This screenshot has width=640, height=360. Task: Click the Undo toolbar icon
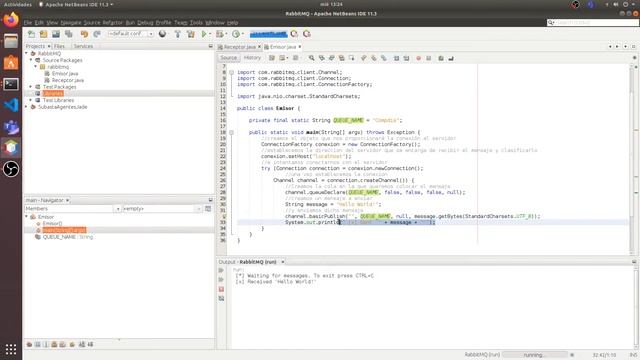(x=84, y=34)
